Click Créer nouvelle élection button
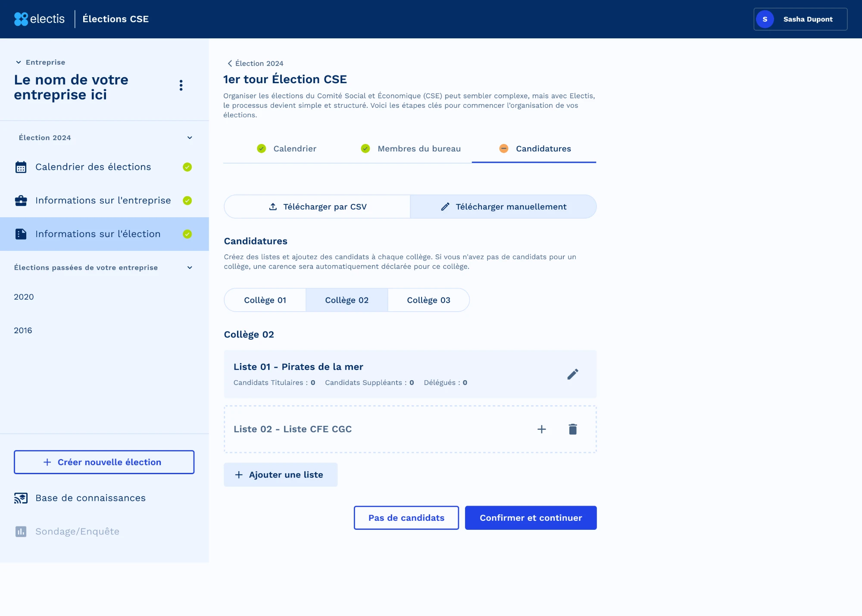Image resolution: width=862 pixels, height=616 pixels. 104,462
